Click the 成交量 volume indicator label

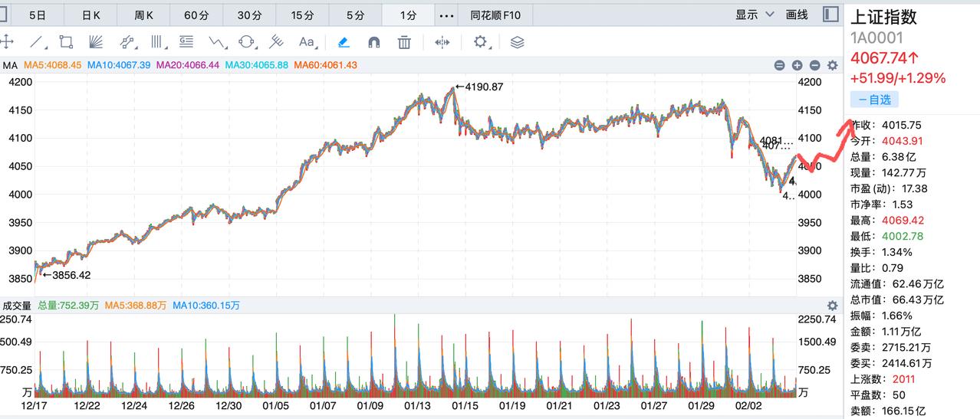coord(17,306)
